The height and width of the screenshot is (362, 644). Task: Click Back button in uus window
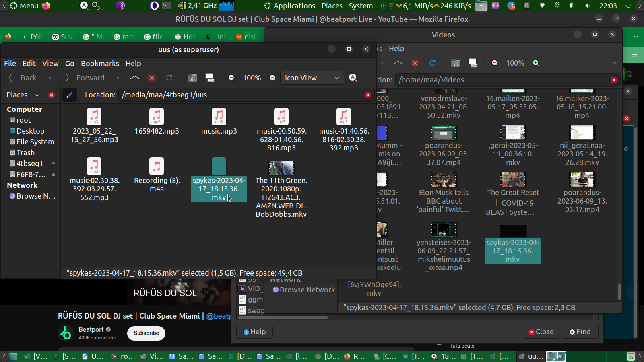23,78
